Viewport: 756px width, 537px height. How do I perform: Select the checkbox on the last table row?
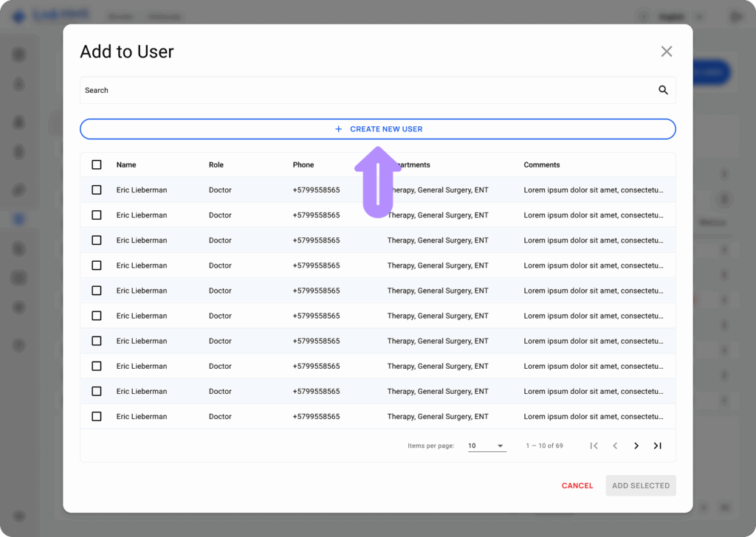coord(97,416)
